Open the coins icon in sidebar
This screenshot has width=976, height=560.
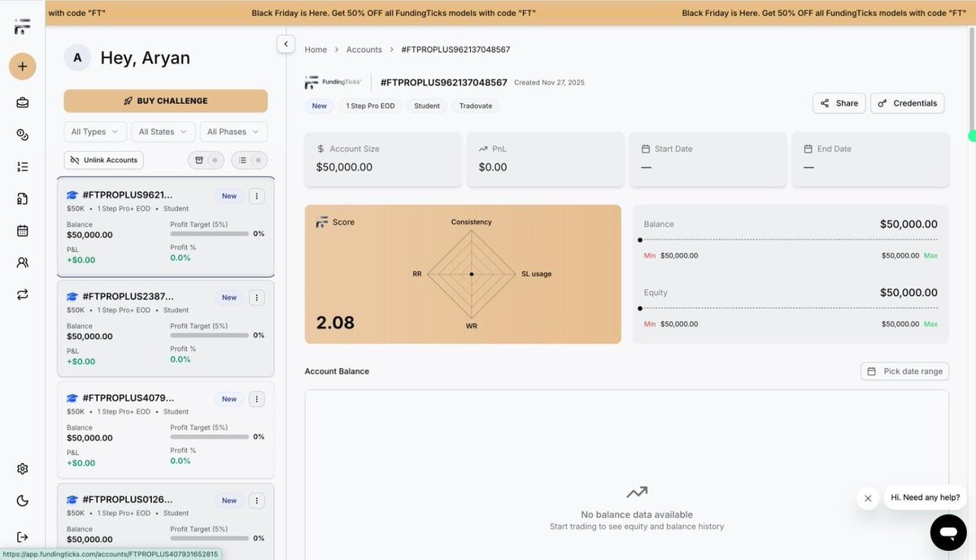[22, 135]
